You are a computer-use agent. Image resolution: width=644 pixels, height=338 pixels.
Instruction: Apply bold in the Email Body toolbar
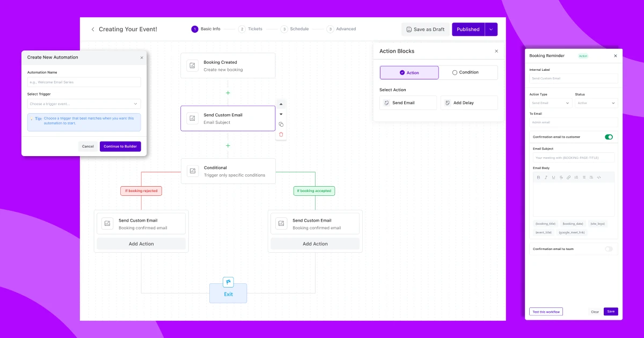coord(538,177)
